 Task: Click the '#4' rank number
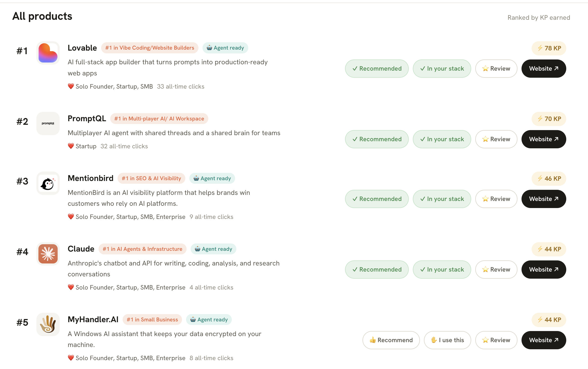tap(22, 252)
